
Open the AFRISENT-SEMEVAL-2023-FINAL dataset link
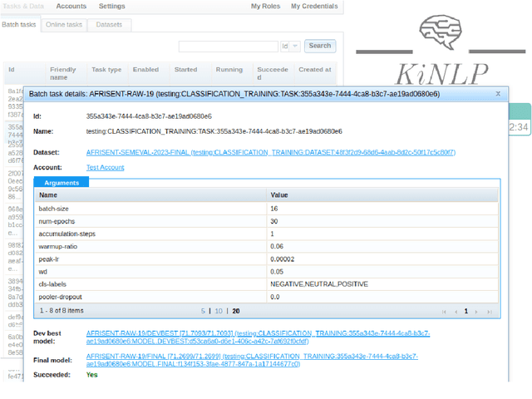(270, 152)
